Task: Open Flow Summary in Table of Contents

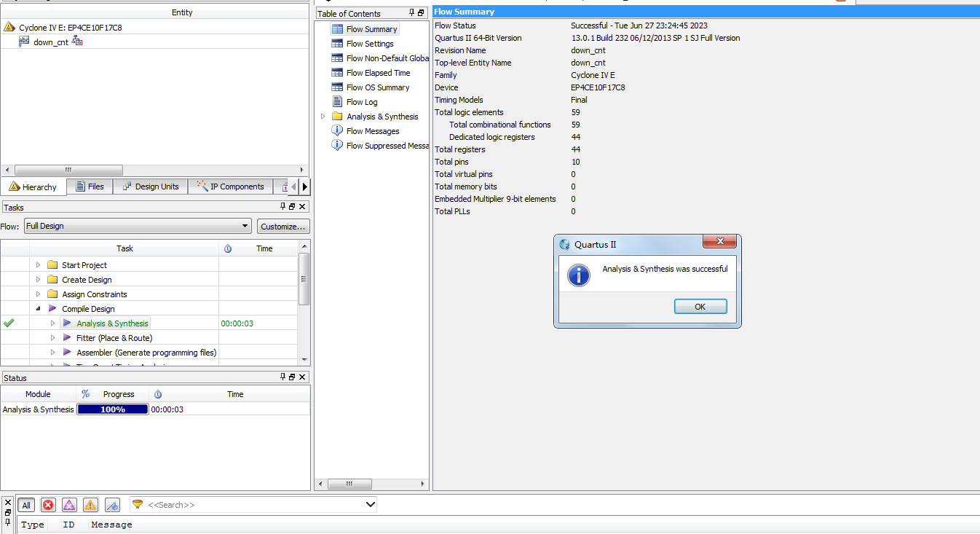Action: click(372, 29)
